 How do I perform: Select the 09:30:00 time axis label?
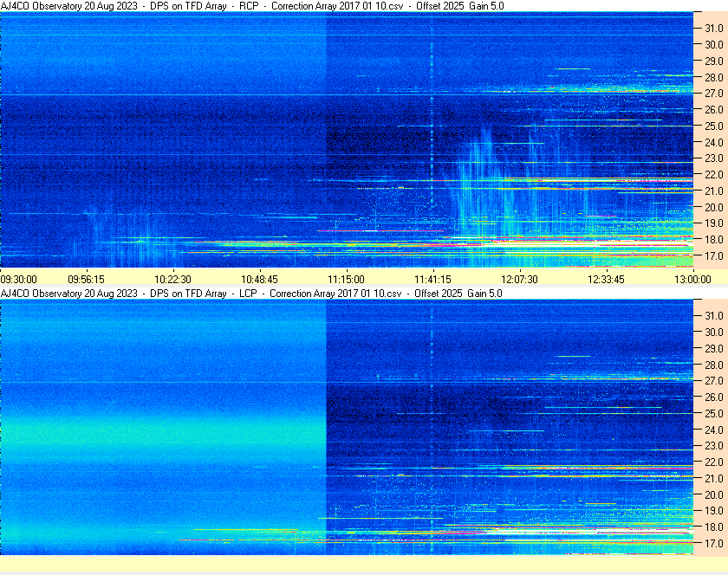[x=18, y=280]
